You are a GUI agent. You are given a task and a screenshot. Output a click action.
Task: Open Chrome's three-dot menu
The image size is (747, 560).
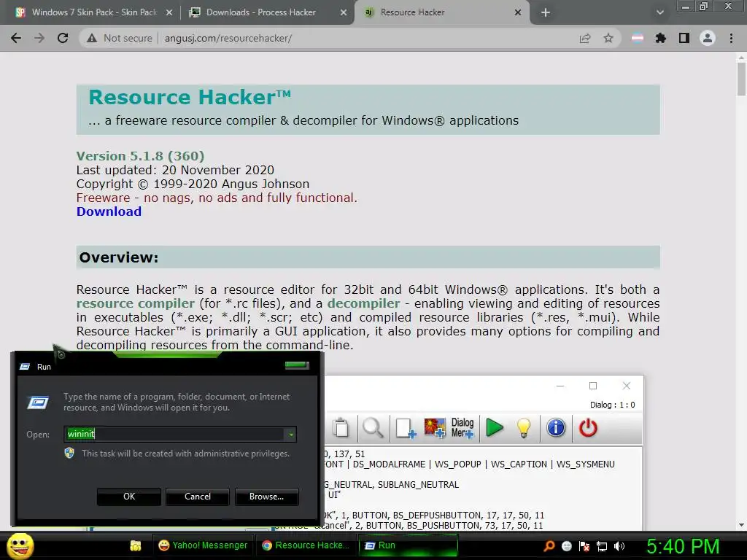pyautogui.click(x=731, y=38)
